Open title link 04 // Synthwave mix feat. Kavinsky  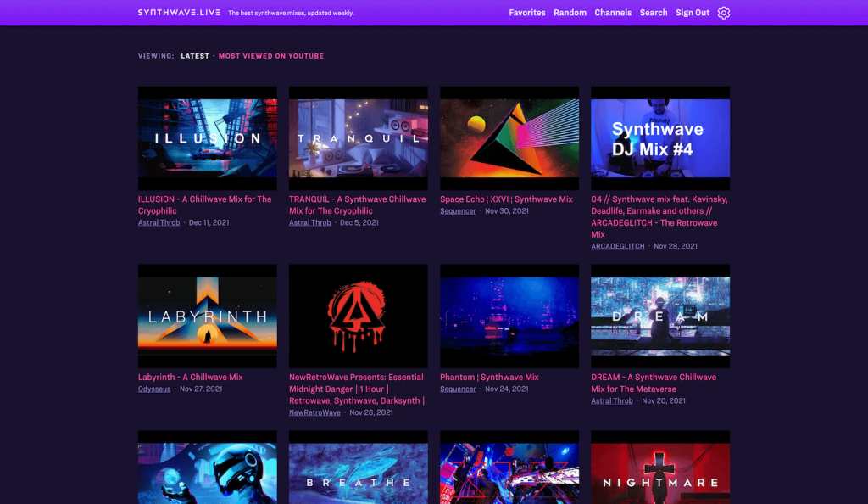[659, 216]
